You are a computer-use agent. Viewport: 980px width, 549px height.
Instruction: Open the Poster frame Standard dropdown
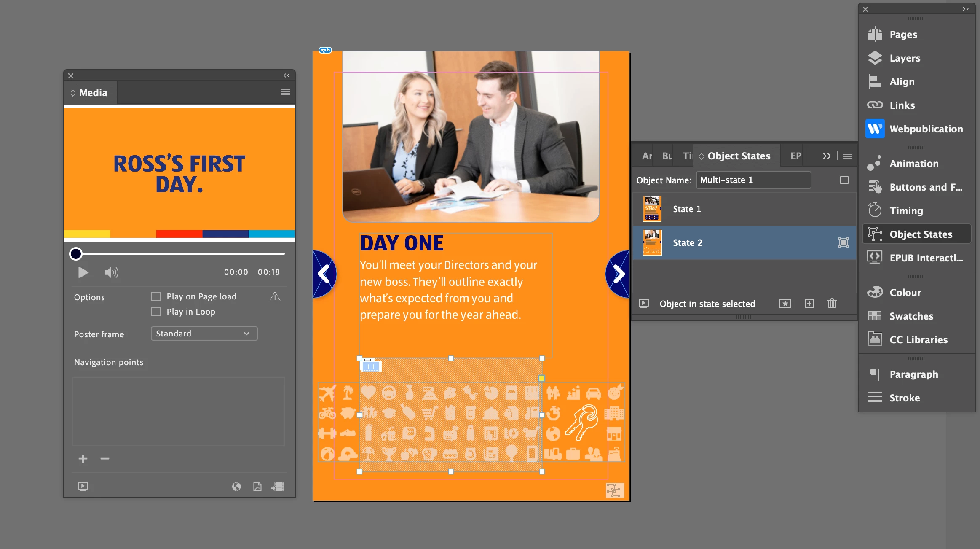click(x=204, y=334)
